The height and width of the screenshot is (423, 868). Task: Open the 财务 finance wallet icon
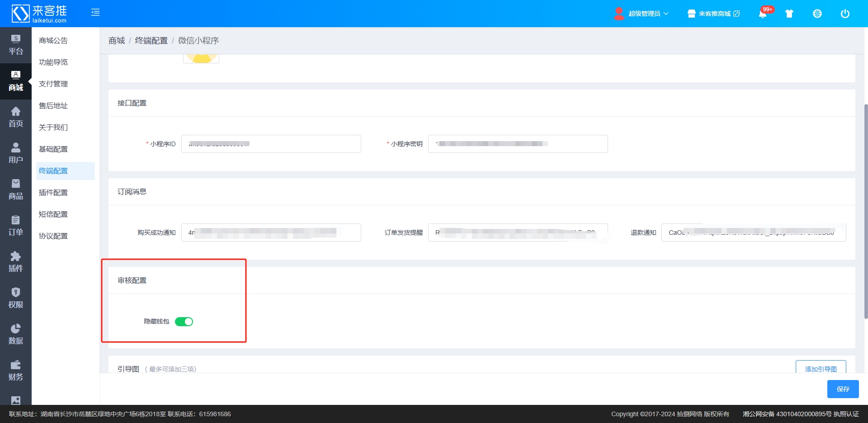(16, 371)
